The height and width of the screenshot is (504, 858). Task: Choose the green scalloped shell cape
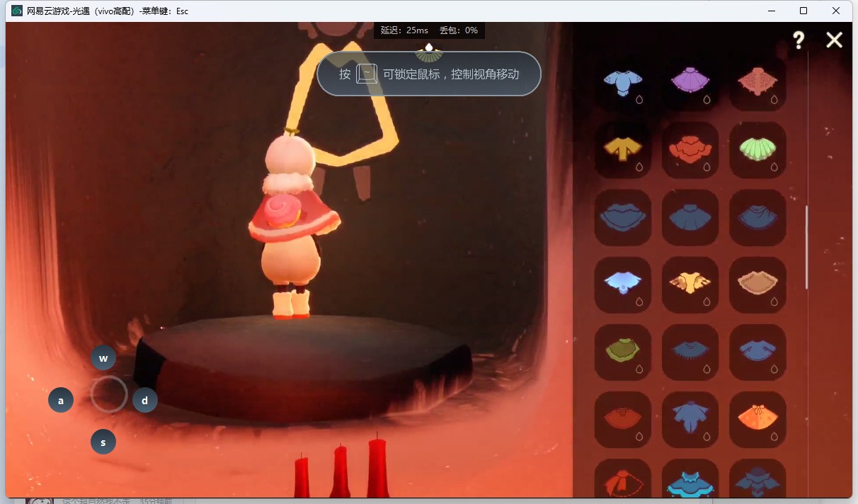click(x=757, y=150)
